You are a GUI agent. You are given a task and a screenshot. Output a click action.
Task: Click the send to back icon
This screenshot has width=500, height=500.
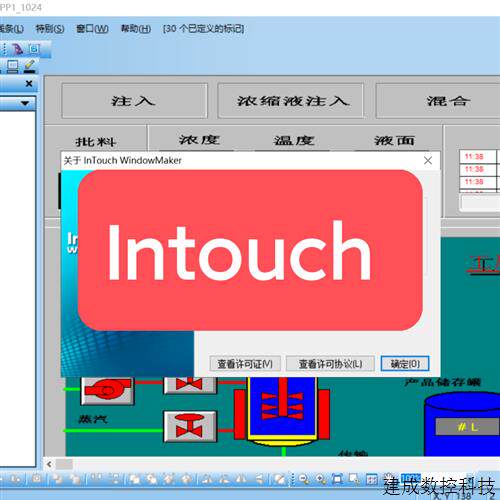click(57, 479)
